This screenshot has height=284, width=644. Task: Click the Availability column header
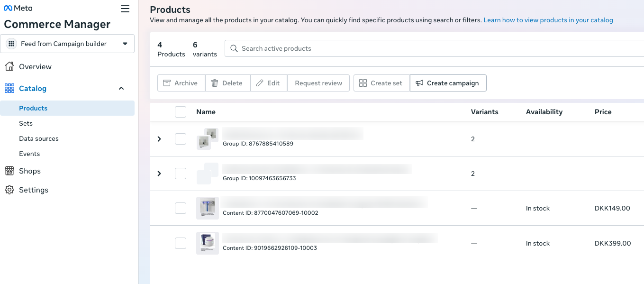pos(544,112)
